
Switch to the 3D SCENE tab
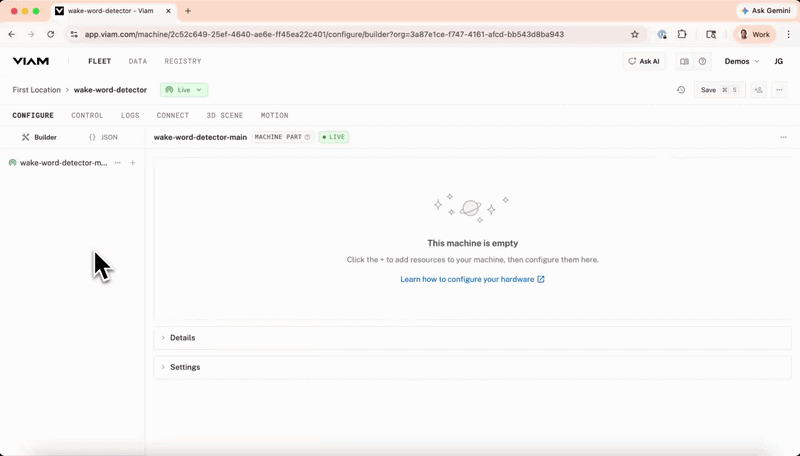[x=224, y=115]
